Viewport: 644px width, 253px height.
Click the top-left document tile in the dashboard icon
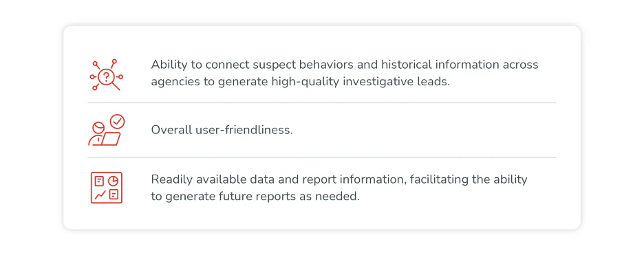[99, 181]
